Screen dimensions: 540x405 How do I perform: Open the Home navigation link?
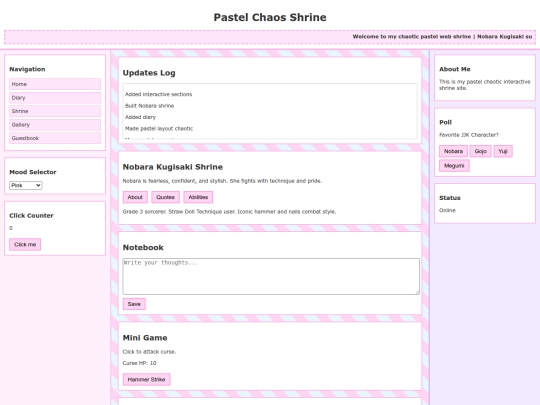[55, 84]
